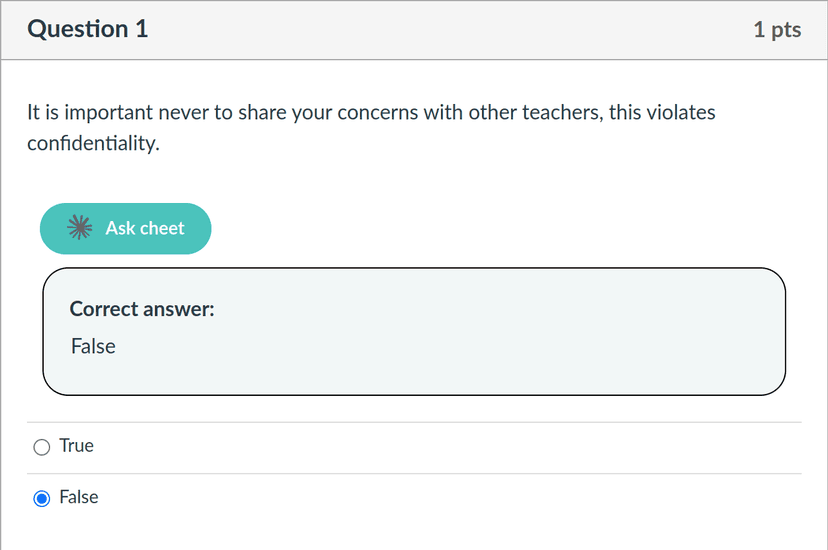This screenshot has width=828, height=550.
Task: Click the 'Correct answer:' bold label
Action: pos(142,309)
